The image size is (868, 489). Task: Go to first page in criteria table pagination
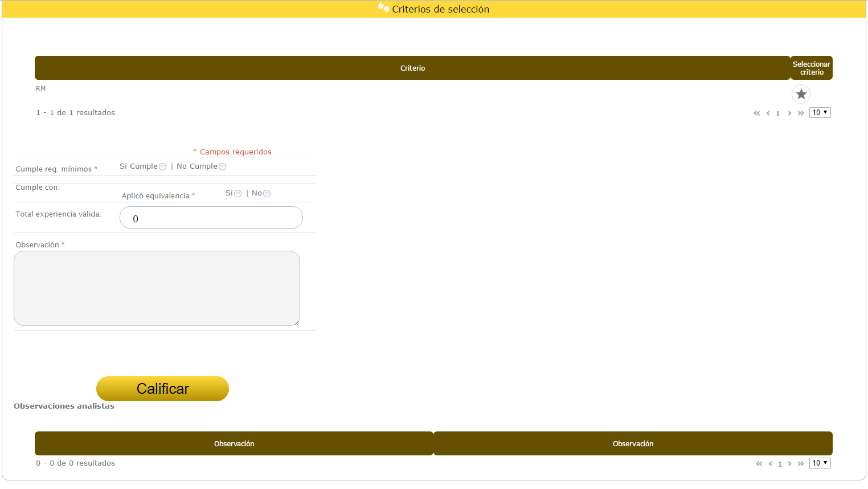pos(756,113)
